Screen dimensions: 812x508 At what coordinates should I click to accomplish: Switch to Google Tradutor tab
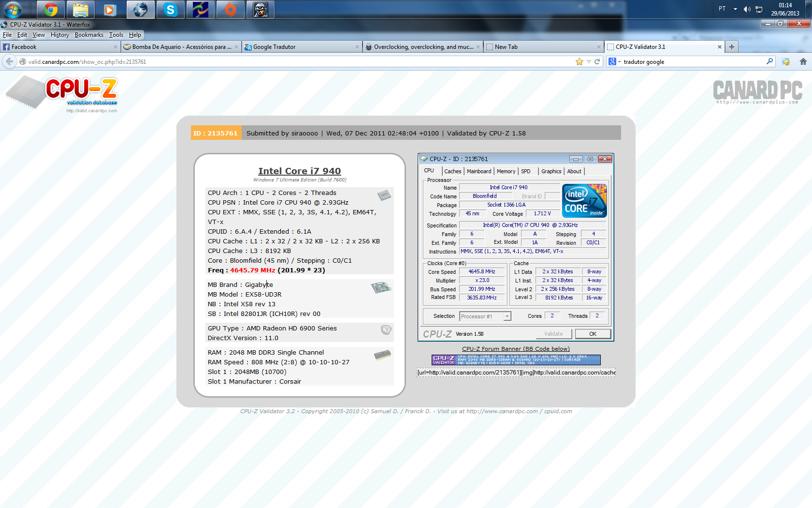302,47
